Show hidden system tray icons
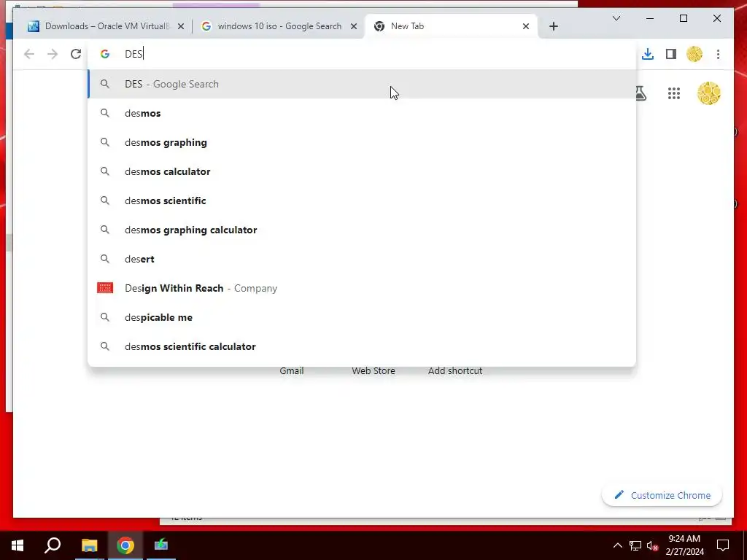 617,545
